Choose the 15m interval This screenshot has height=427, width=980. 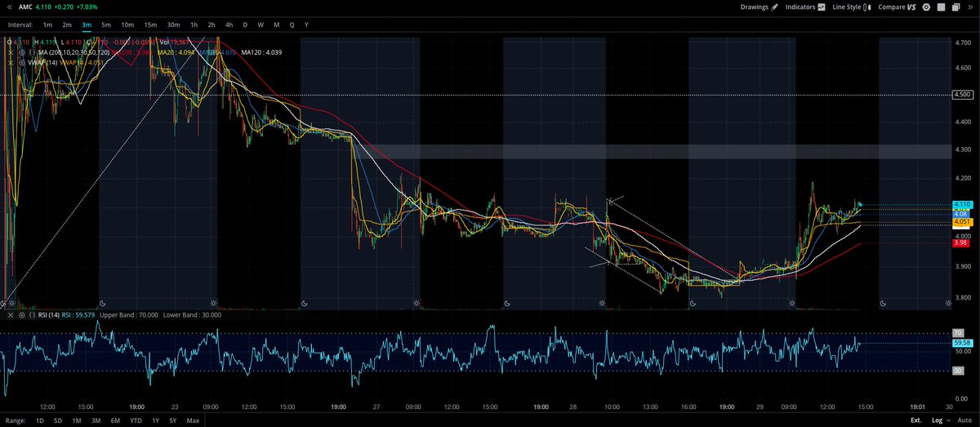(x=150, y=25)
